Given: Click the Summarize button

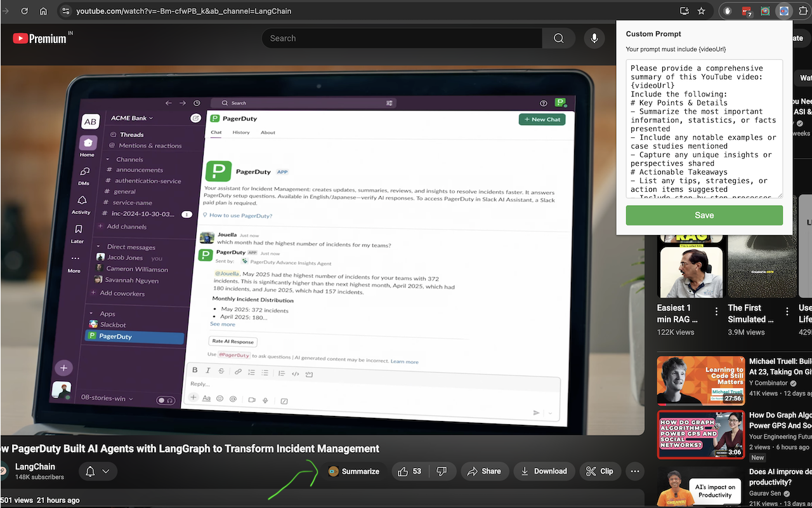Looking at the screenshot, I should [354, 471].
